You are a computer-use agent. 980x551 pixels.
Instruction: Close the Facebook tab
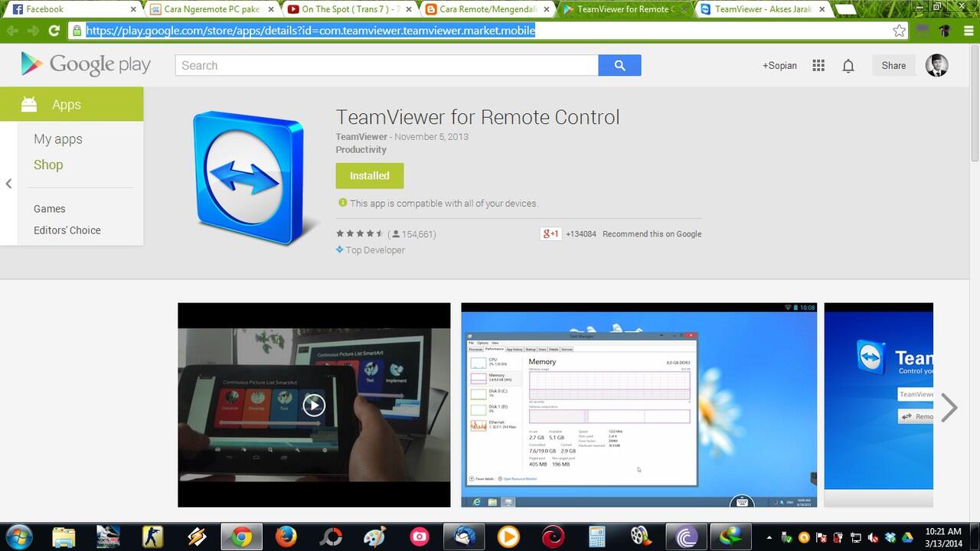(x=133, y=9)
